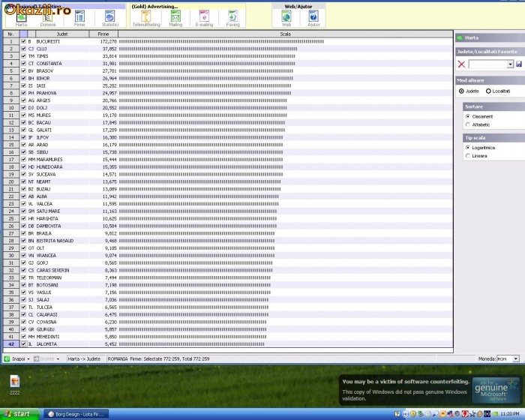Screen dimensions: 525x420
Task: Select row number 42 header
Action: 11,344
